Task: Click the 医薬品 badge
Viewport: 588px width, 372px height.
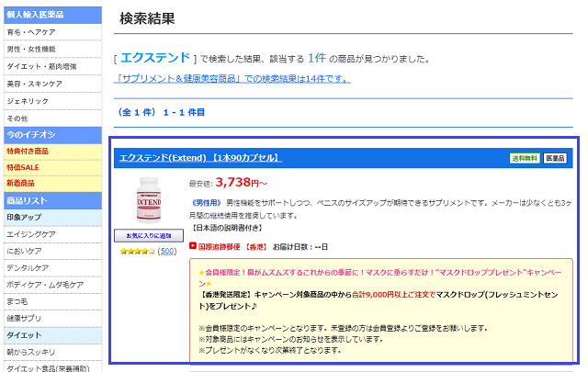Action: click(x=555, y=158)
